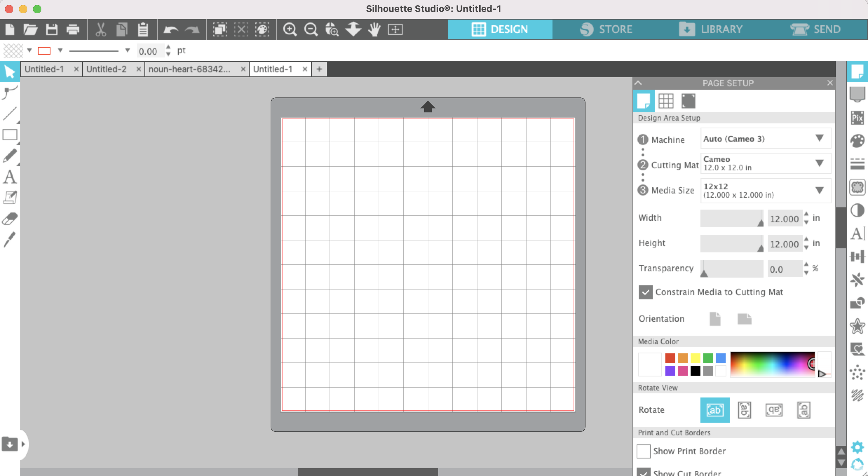Rotate view 90 degrees option
868x476 pixels.
click(x=744, y=410)
